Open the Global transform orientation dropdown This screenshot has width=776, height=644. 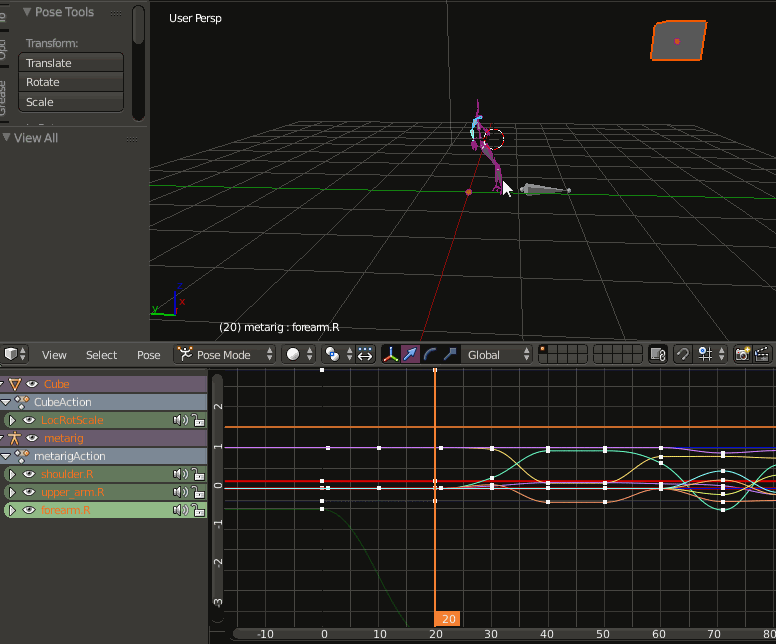(496, 354)
